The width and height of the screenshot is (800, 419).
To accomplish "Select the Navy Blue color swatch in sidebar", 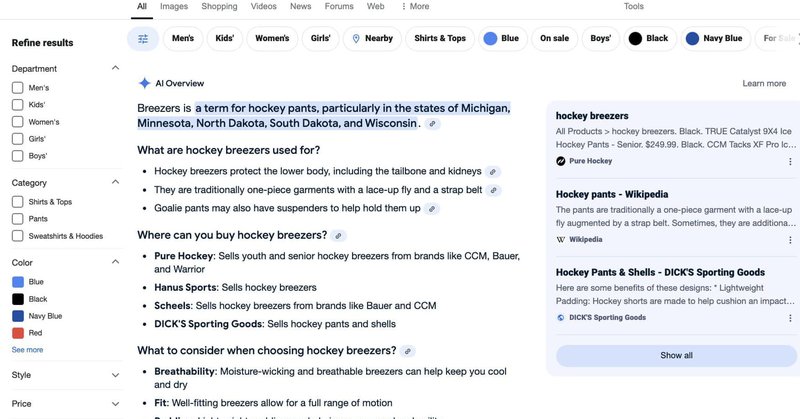I will click(x=18, y=316).
